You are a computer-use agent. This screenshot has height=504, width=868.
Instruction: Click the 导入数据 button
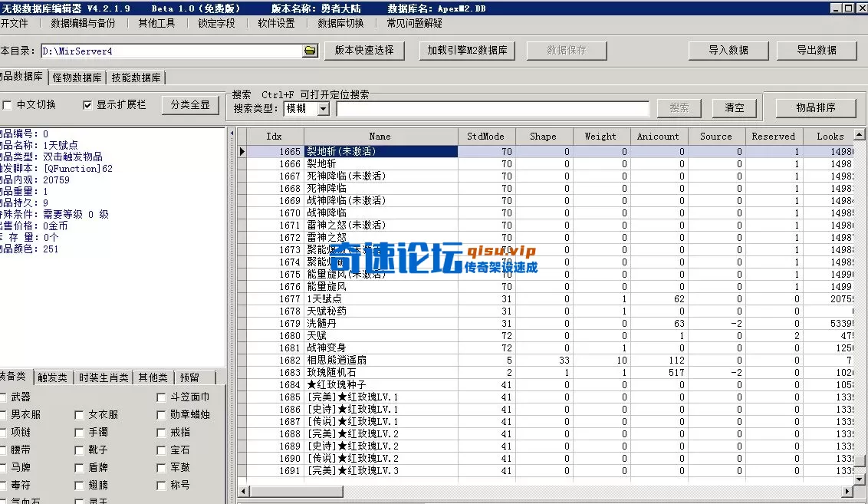click(x=728, y=49)
